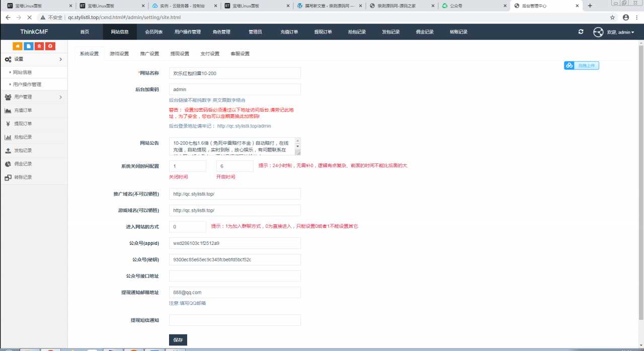Expand the 用户管理 sidebar section
Viewport: 644px width, 351px height.
pos(34,97)
